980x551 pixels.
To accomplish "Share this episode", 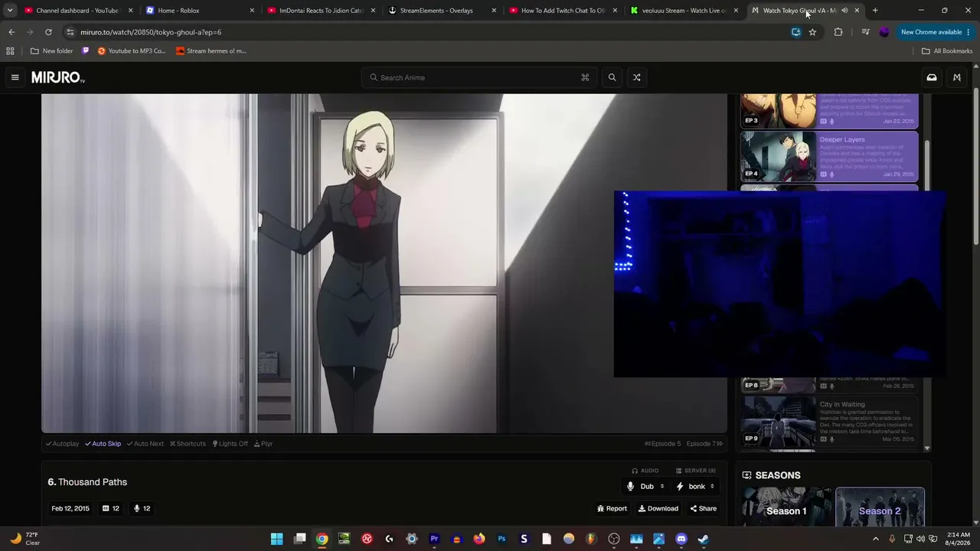I will point(703,509).
